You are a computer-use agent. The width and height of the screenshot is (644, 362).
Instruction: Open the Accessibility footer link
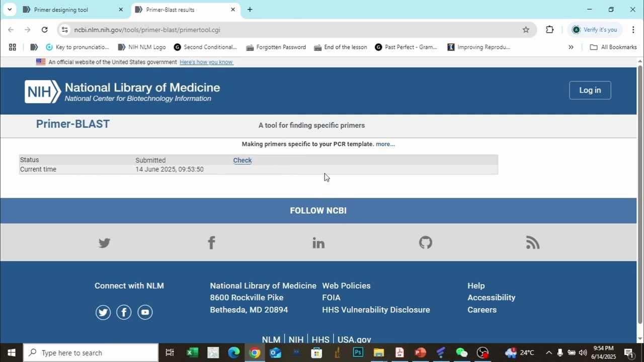click(492, 298)
